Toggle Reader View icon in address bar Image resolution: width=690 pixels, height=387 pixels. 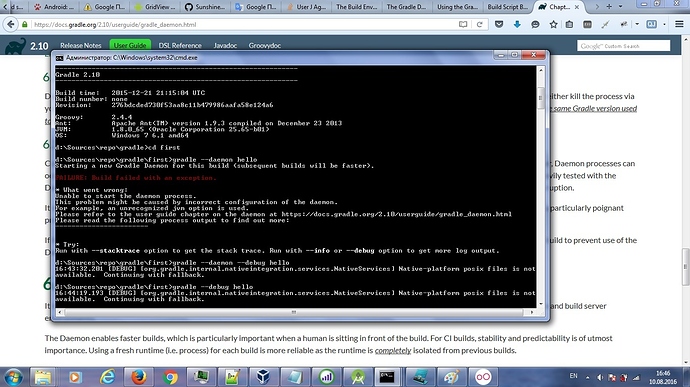pyautogui.click(x=463, y=25)
